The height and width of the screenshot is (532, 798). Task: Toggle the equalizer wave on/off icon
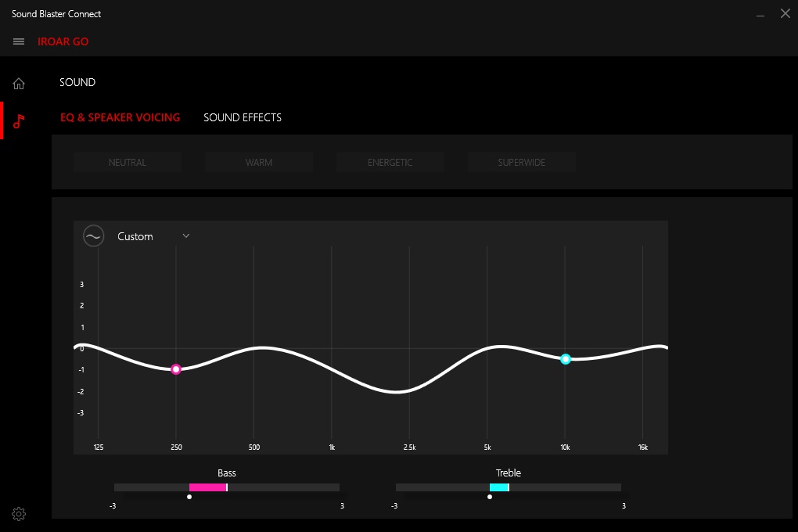94,236
